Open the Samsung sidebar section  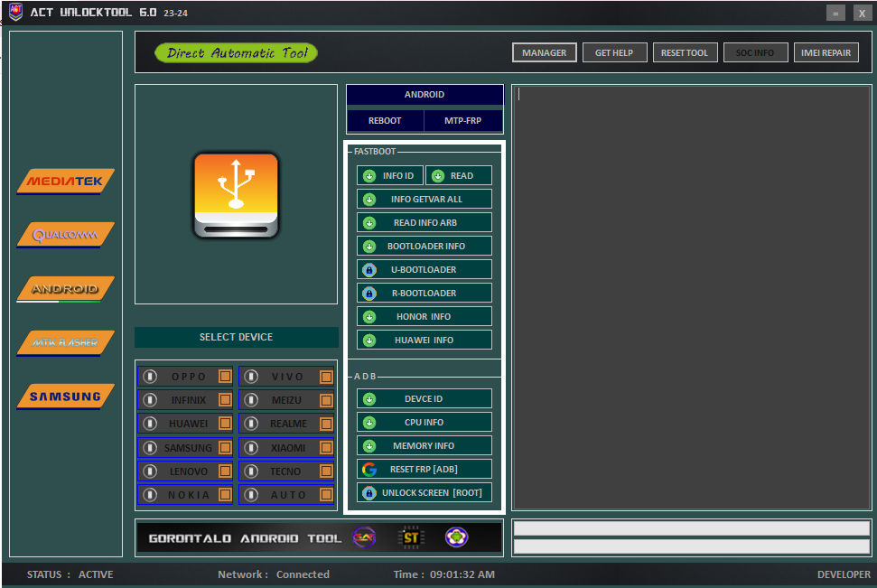[x=65, y=397]
